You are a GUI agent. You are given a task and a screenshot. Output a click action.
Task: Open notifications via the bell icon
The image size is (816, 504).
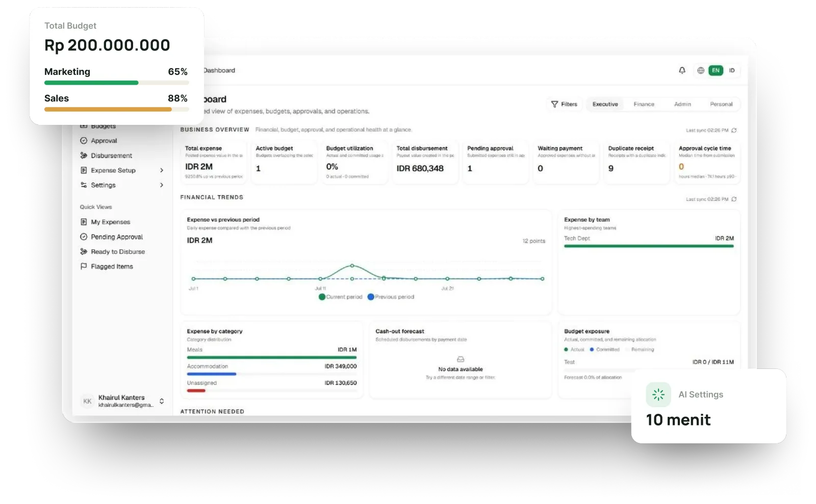[682, 70]
